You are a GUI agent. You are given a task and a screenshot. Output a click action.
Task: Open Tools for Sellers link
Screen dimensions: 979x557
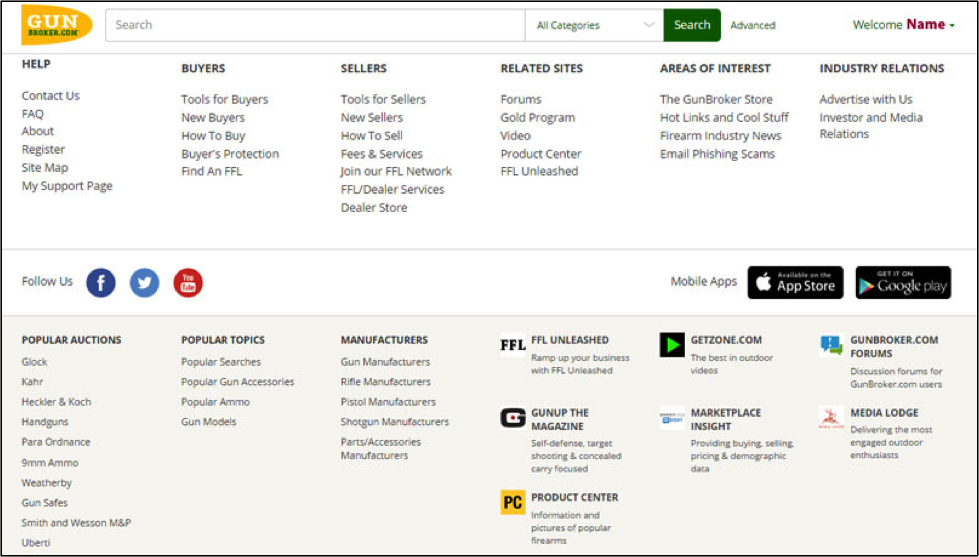pyautogui.click(x=383, y=99)
